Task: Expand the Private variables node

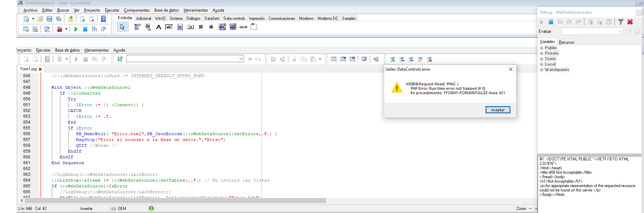Action: click(541, 54)
